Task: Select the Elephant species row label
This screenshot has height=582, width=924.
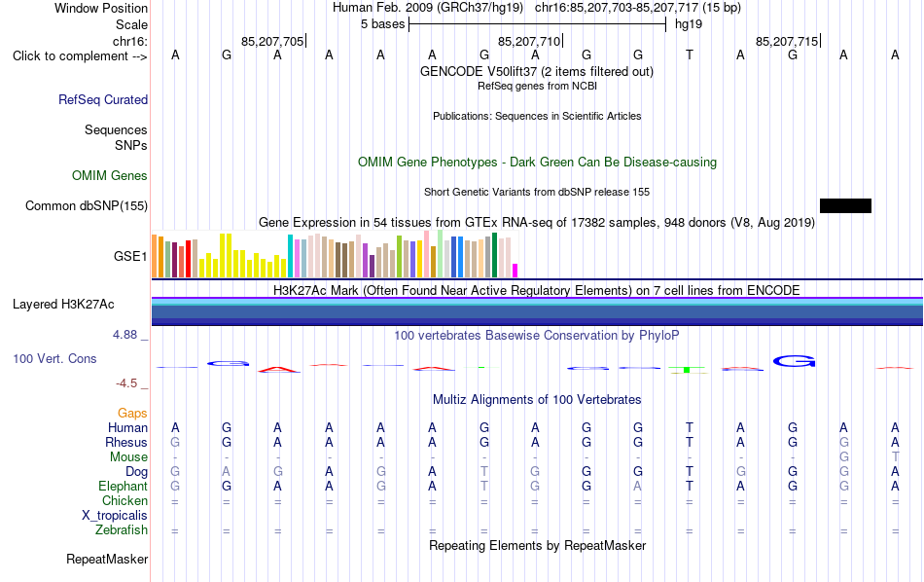Action: point(124,486)
